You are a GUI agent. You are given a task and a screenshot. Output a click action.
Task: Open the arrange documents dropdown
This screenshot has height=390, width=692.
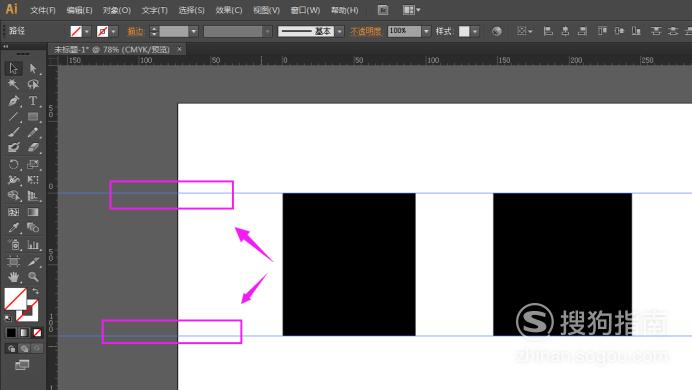tap(411, 10)
